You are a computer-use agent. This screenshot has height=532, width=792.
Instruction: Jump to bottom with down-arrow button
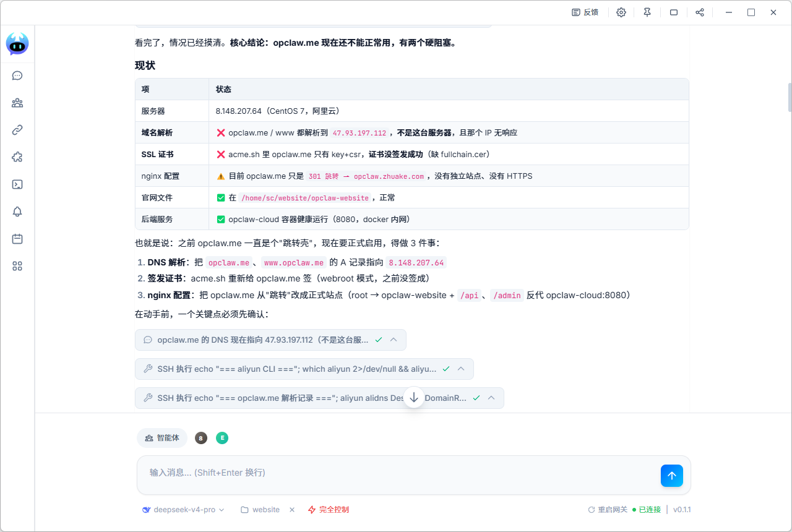[414, 397]
